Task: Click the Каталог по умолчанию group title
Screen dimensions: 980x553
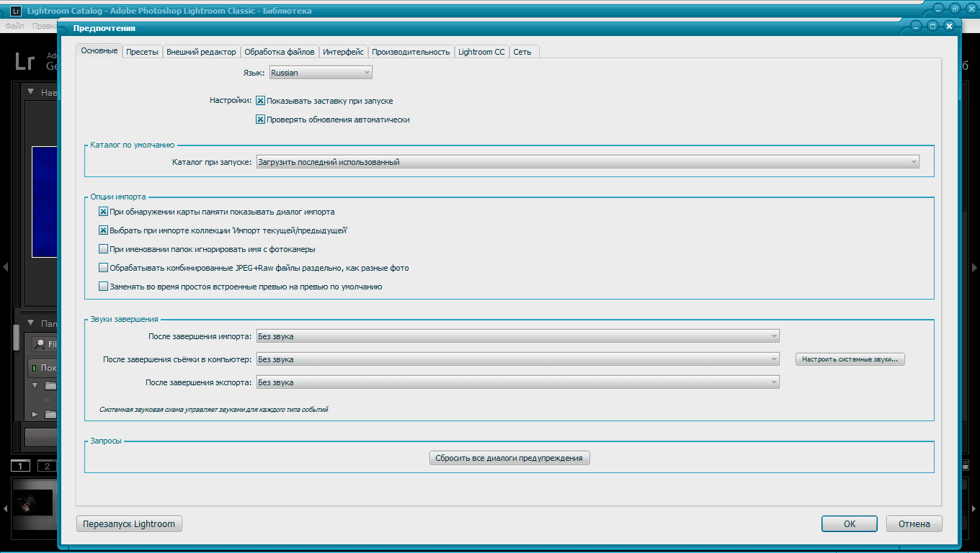Action: click(x=133, y=145)
